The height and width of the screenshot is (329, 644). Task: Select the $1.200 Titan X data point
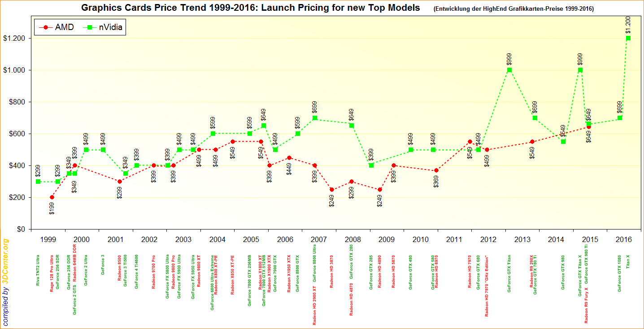pos(628,38)
